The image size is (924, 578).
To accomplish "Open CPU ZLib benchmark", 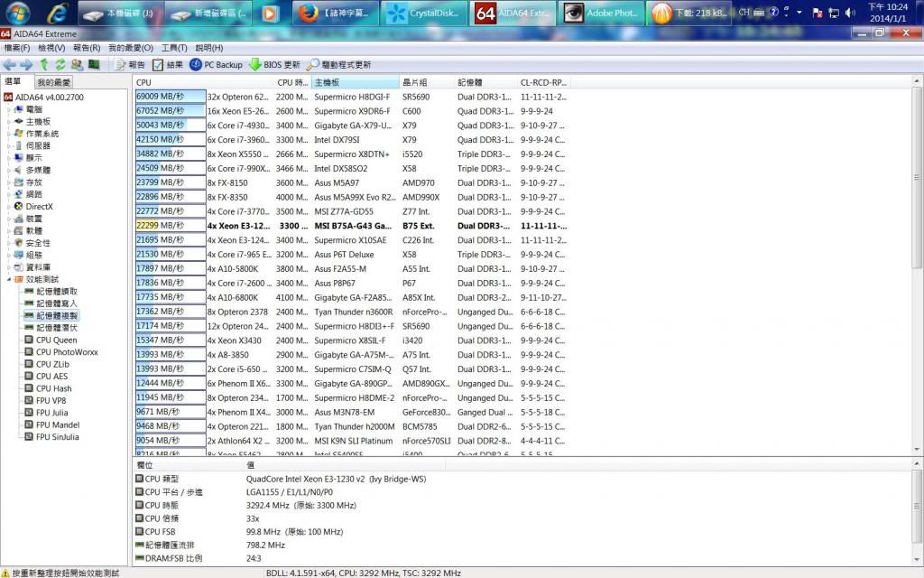I will 47,365.
